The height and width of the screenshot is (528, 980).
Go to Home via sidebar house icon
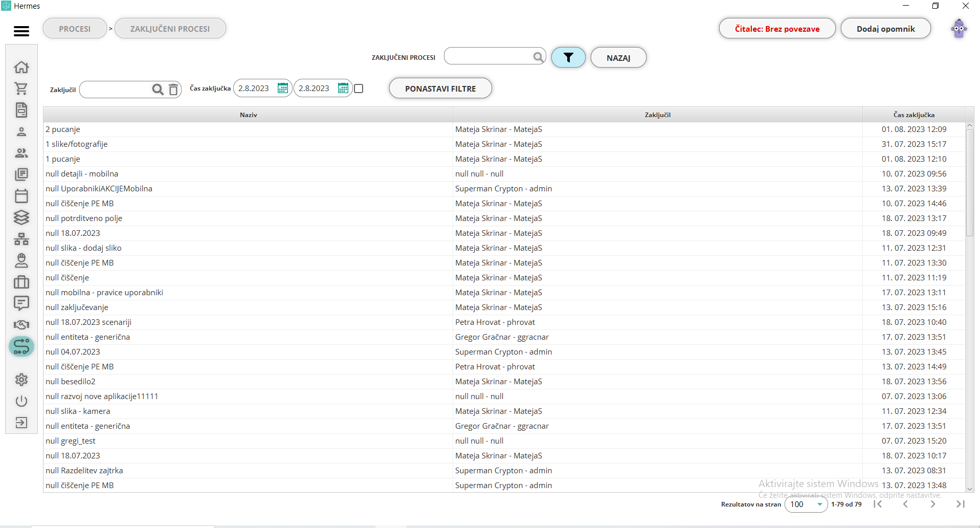click(x=21, y=67)
